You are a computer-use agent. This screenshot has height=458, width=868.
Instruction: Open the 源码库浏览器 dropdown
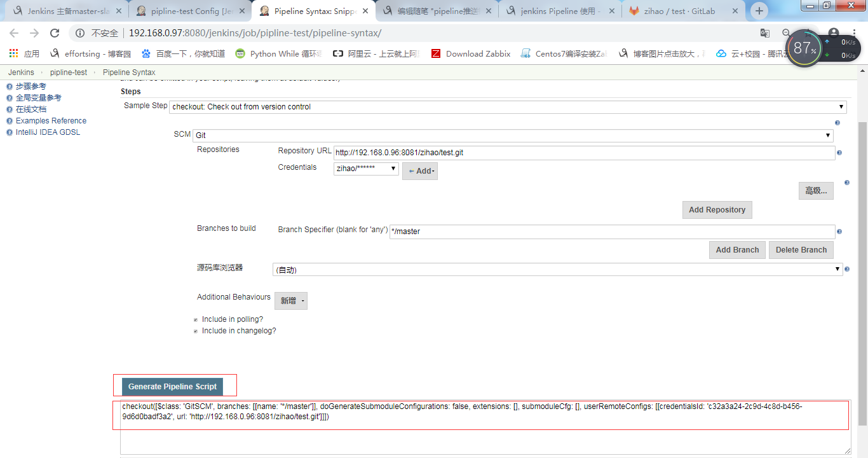(558, 269)
